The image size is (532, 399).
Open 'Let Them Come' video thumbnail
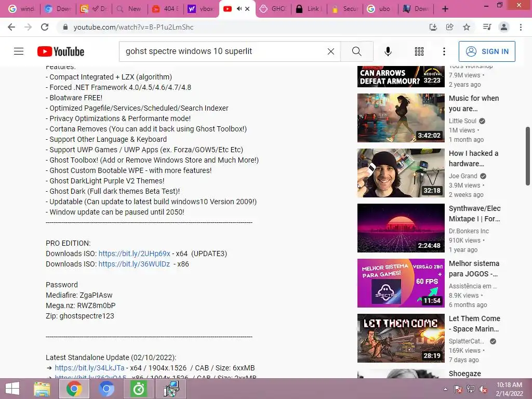pos(401,338)
